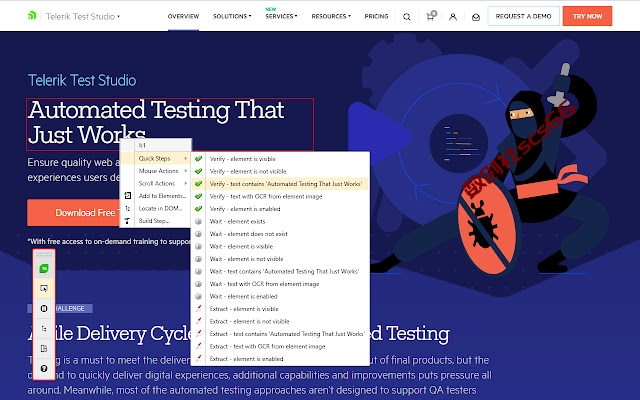Select 'Wait - element does not exist'
The width and height of the screenshot is (640, 400).
(280, 234)
